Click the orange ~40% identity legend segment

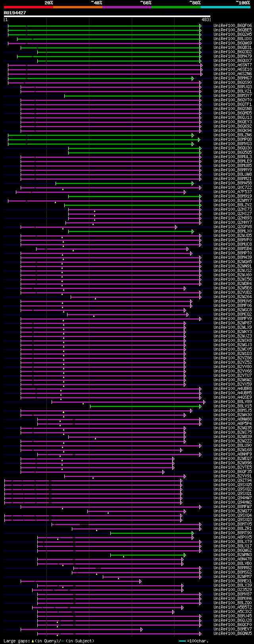(78, 7)
